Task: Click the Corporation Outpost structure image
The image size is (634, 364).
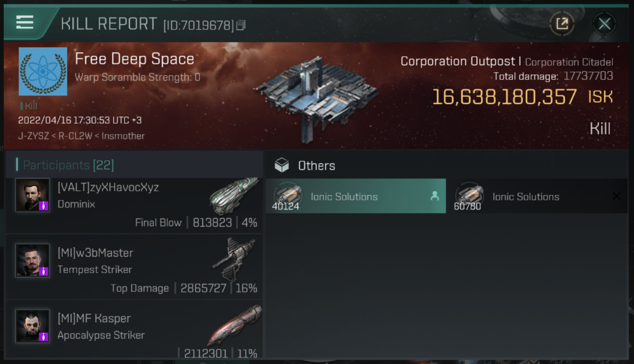Action: coord(316,97)
